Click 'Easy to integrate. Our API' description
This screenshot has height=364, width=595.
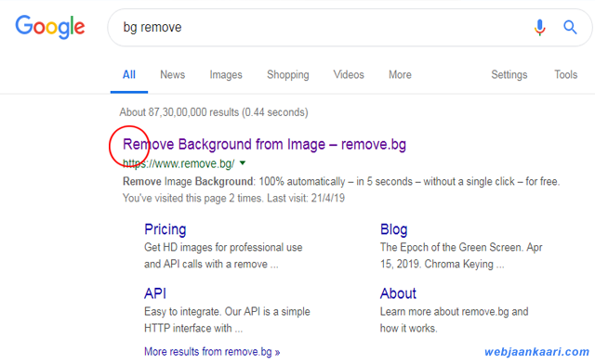(227, 319)
